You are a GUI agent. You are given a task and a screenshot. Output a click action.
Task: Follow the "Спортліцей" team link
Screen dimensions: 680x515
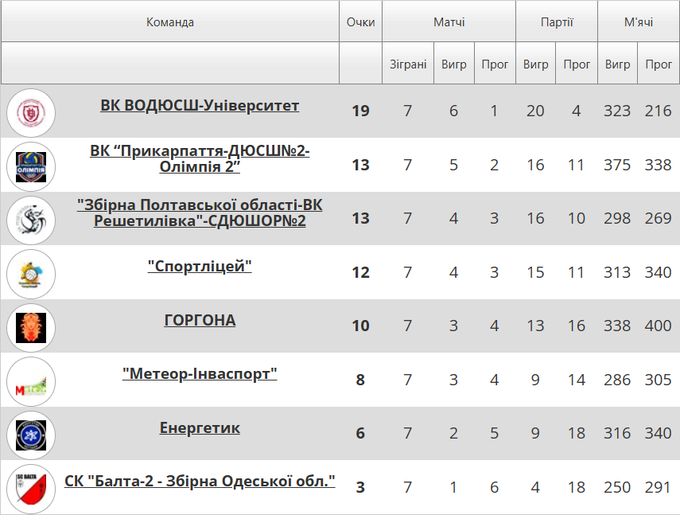pyautogui.click(x=200, y=266)
